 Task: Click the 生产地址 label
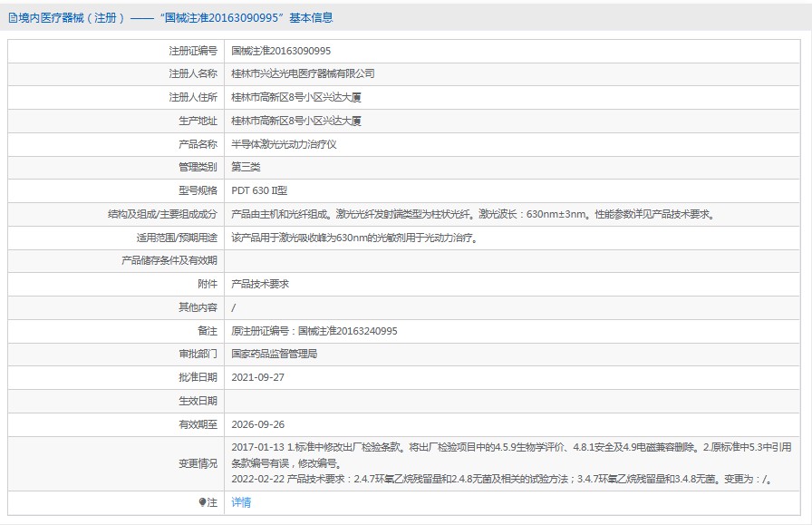pos(198,121)
